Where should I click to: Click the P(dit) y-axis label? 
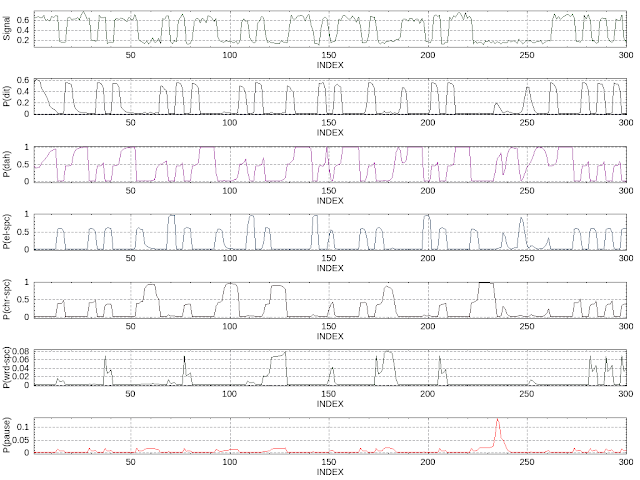tap(7, 97)
